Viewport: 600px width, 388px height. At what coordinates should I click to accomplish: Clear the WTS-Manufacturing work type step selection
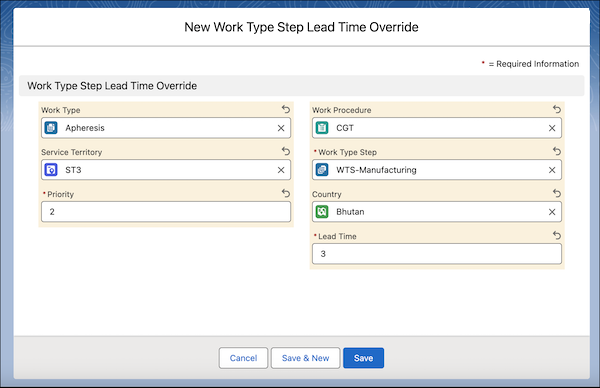(x=552, y=170)
